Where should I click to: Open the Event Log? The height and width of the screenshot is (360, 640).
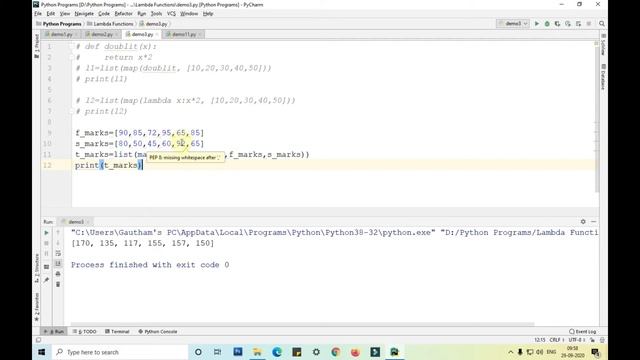(582, 331)
